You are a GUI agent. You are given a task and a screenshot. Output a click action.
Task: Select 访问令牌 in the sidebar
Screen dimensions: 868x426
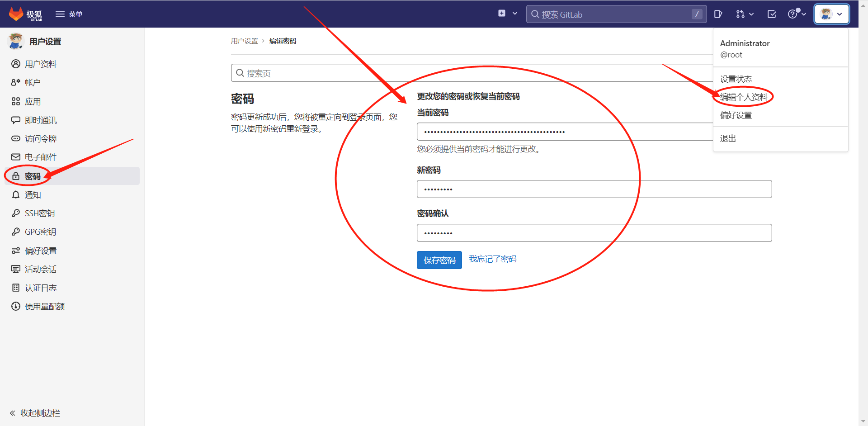pos(40,139)
